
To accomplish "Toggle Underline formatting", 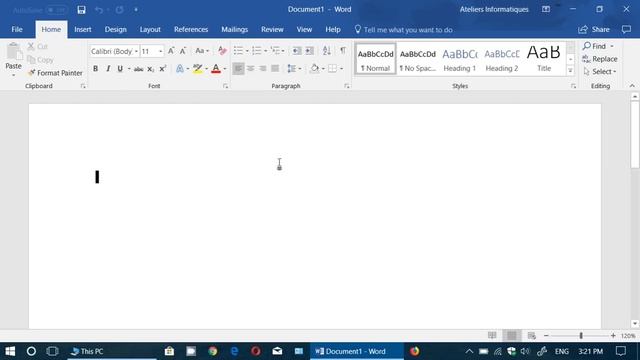I will tap(120, 69).
